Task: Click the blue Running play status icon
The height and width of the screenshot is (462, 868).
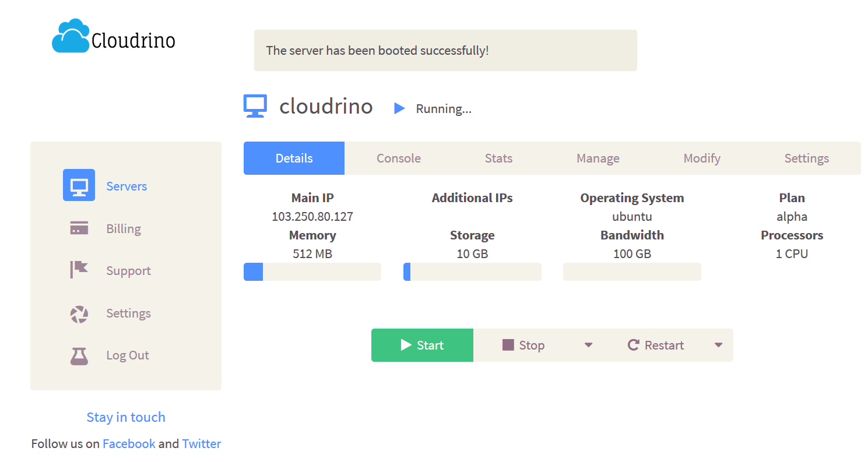Action: (x=399, y=108)
